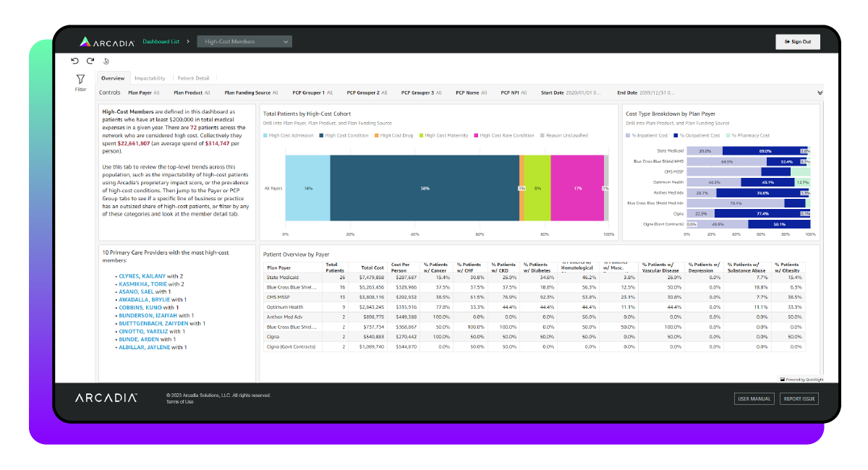Screen dimensions: 868x470
Task: Click the Sign Out icon
Action: point(786,41)
